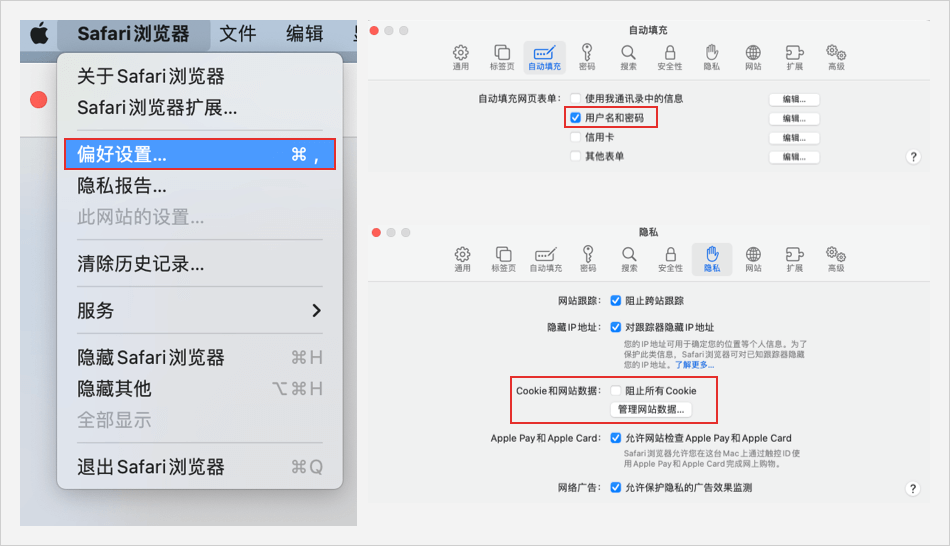Click the Apple logo in the menu bar
This screenshot has height=546, width=950.
39,34
